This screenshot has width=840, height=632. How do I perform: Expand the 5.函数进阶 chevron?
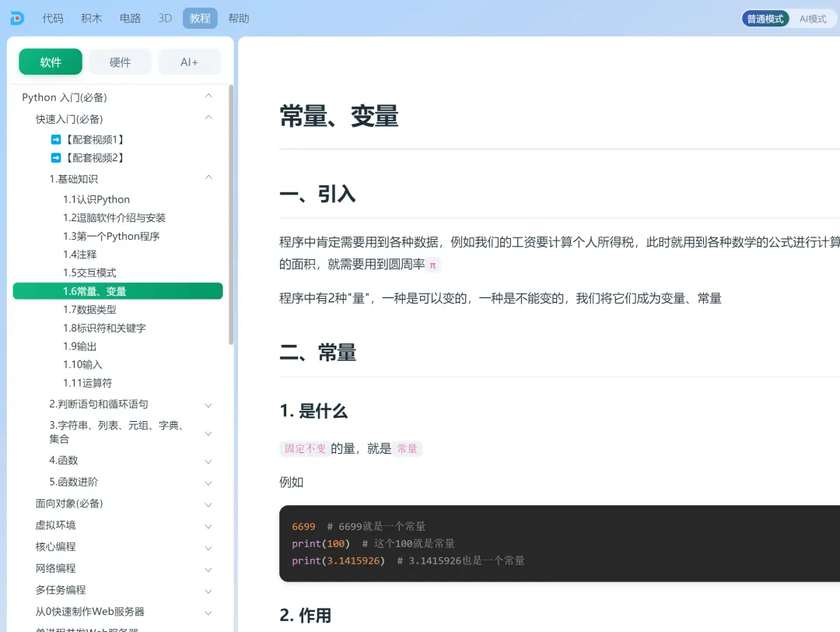(208, 483)
